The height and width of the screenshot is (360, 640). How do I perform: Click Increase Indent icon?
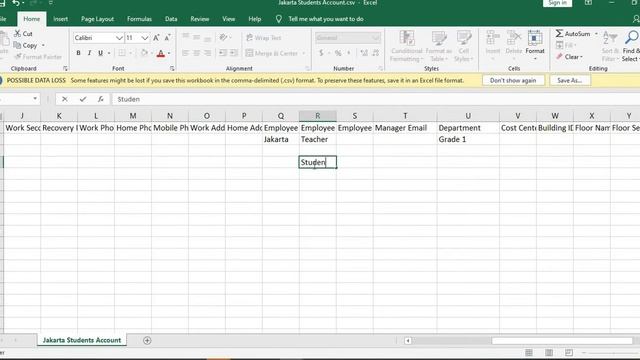[233, 53]
